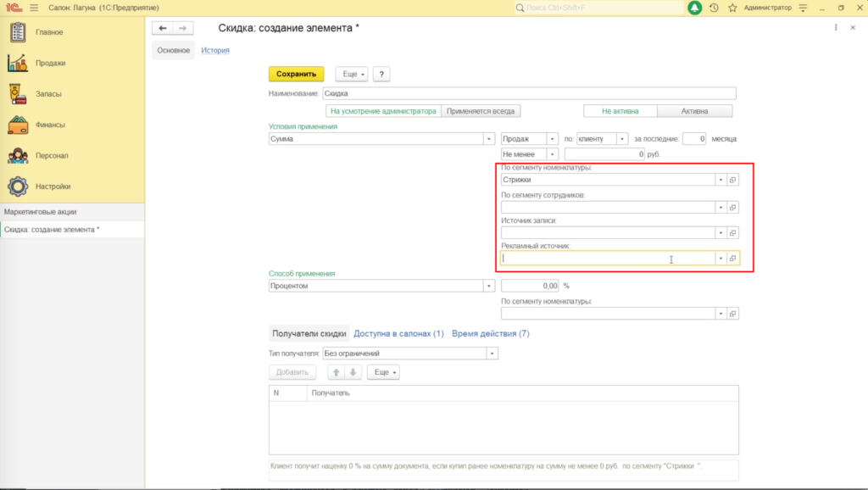Close the Скидка form tab
Viewport: 868px width, 490px height.
pyautogui.click(x=853, y=28)
